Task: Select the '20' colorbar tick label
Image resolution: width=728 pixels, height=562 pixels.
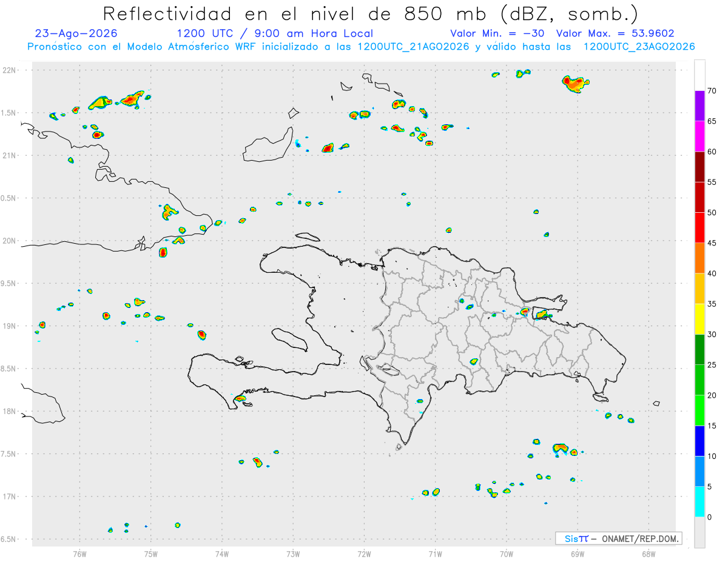Action: (x=712, y=395)
